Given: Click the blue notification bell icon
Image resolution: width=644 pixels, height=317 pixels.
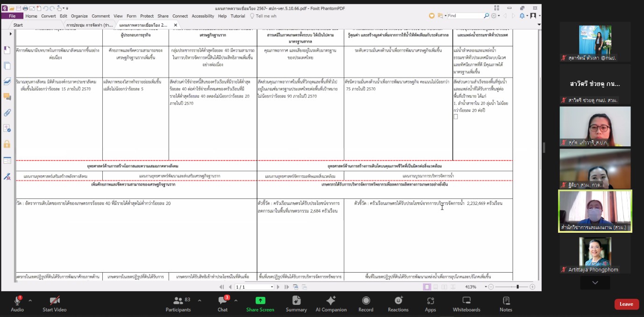Looking at the screenshot, I should (x=522, y=15).
